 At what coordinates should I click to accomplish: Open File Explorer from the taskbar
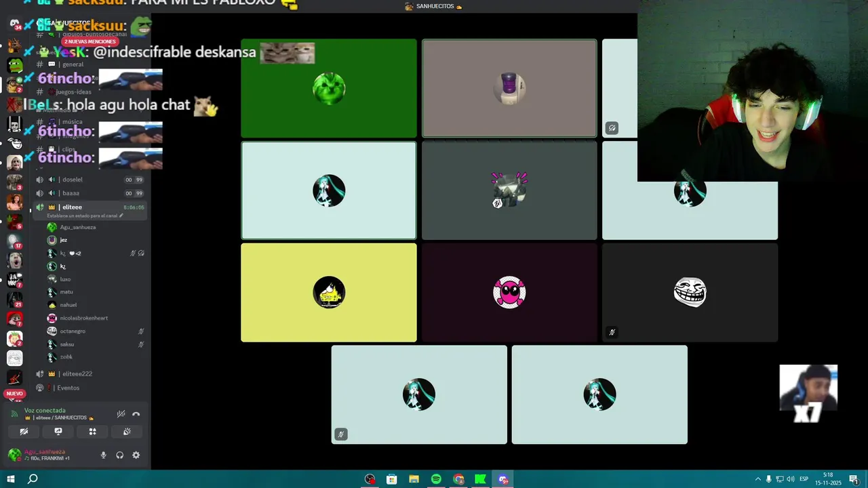(x=414, y=479)
